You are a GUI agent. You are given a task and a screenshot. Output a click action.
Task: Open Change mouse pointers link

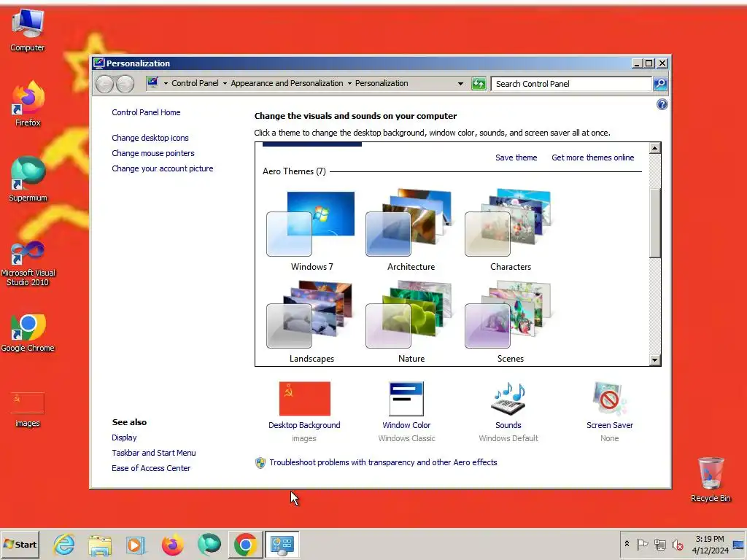tap(153, 153)
